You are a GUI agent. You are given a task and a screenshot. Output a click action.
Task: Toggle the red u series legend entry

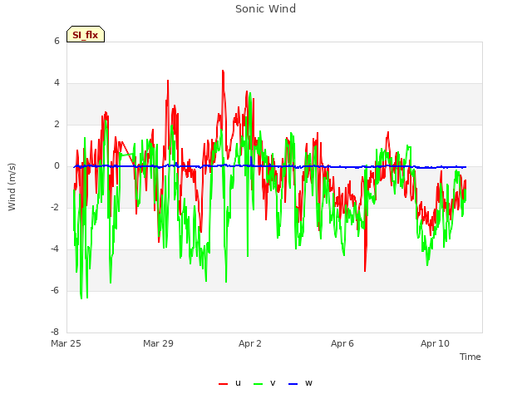pos(229,383)
